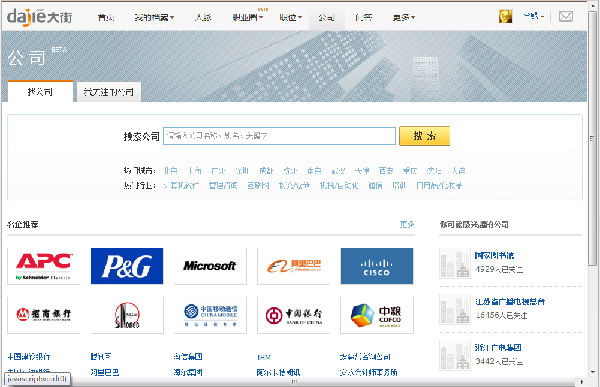Open the China Merchants Bank 招商银行 logo
Screen dimensions: 600x387
pyautogui.click(x=44, y=315)
